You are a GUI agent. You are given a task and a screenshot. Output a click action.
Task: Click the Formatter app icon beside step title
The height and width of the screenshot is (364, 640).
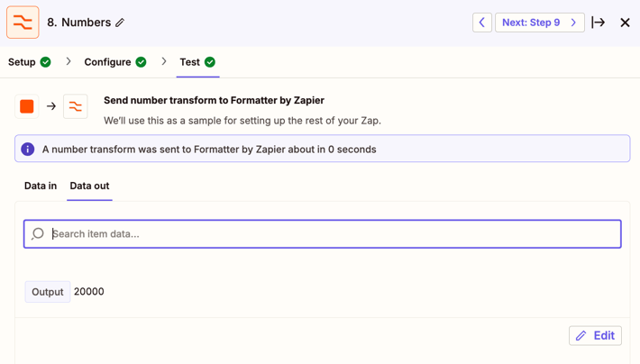[x=23, y=22]
